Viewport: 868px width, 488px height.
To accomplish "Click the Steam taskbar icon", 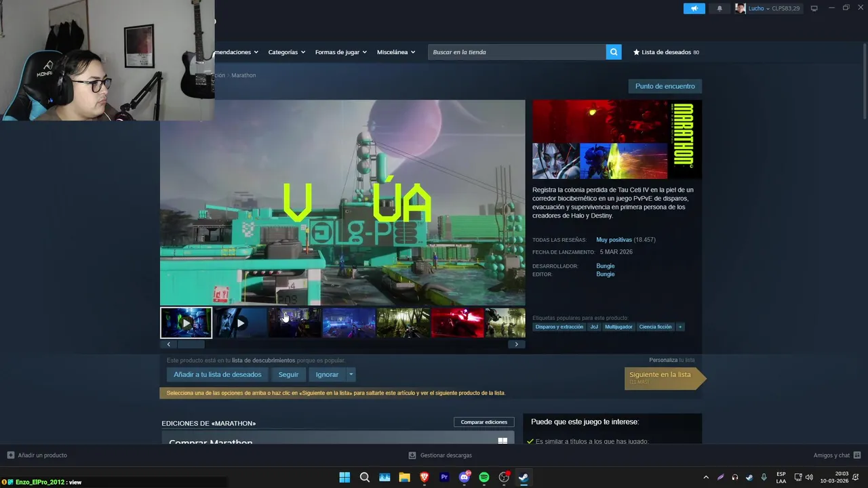I will 524,477.
